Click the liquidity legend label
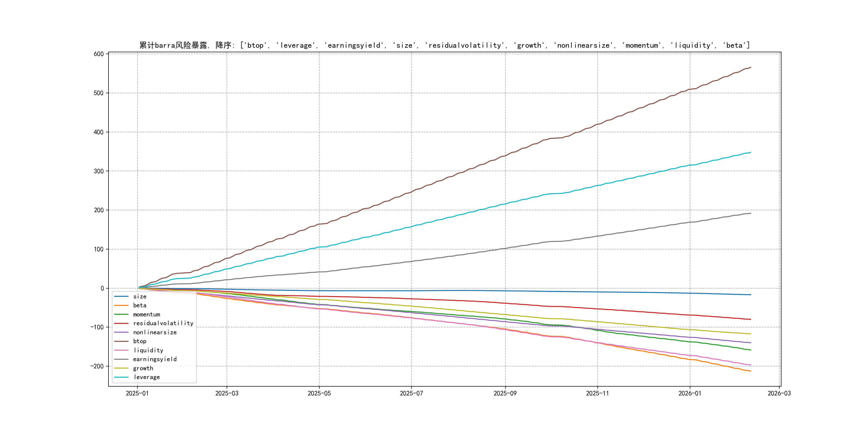The image size is (868, 434). pos(148,350)
